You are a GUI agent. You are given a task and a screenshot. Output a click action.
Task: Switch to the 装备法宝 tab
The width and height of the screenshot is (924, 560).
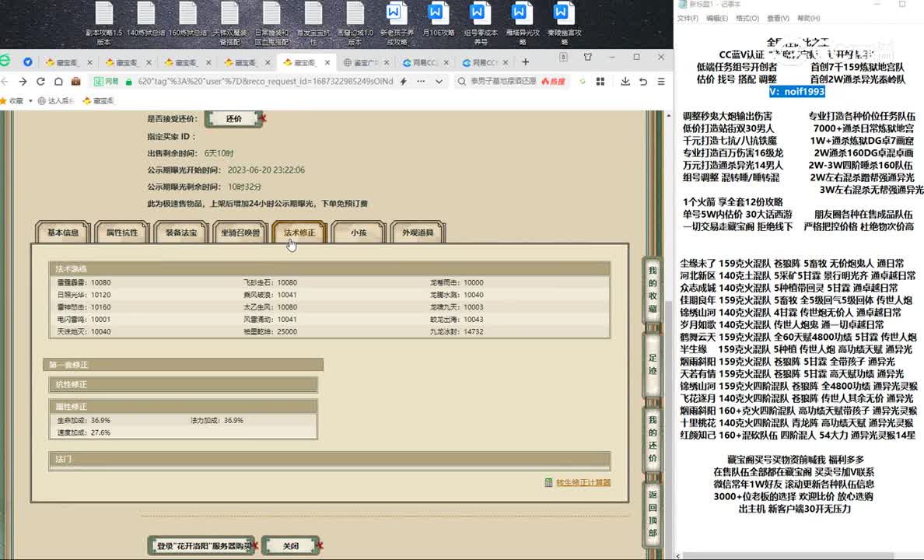[x=181, y=233]
